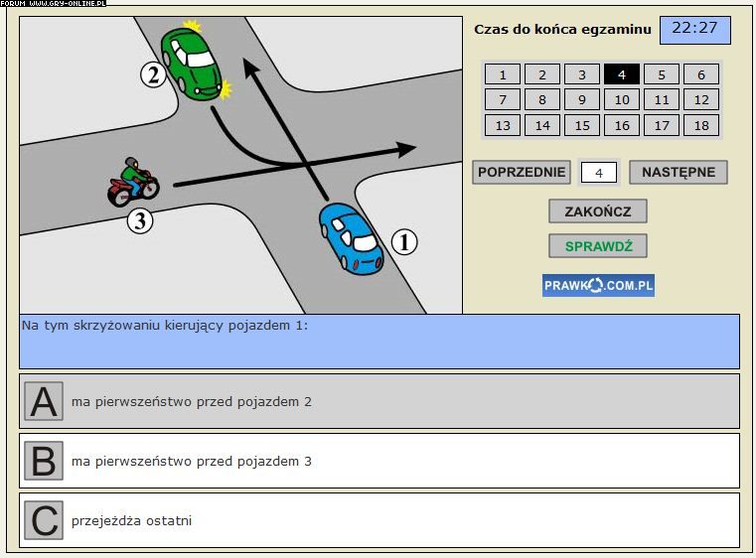Go to question 6
Image resolution: width=756 pixels, height=558 pixels.
pyautogui.click(x=701, y=74)
